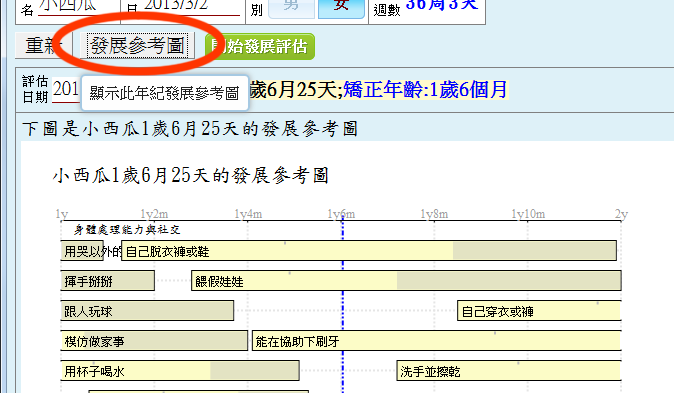Click the 模仿做家事 milestone bar

coord(154,341)
